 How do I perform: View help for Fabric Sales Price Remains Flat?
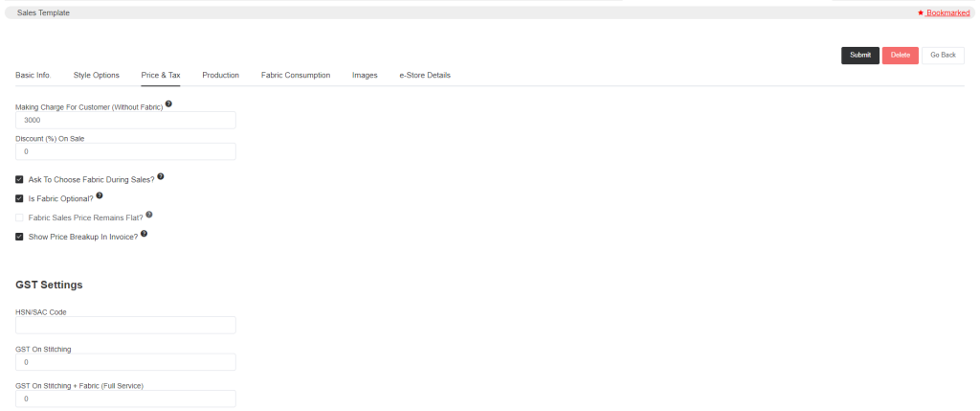(x=148, y=215)
